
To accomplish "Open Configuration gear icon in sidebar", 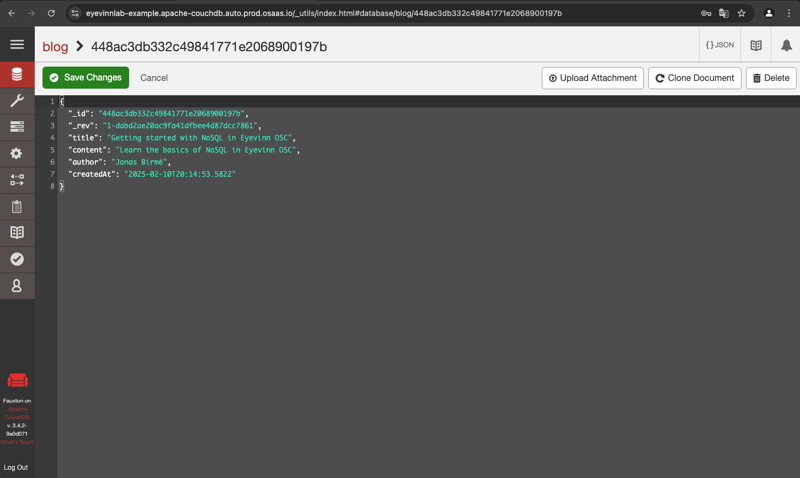I will [x=17, y=153].
